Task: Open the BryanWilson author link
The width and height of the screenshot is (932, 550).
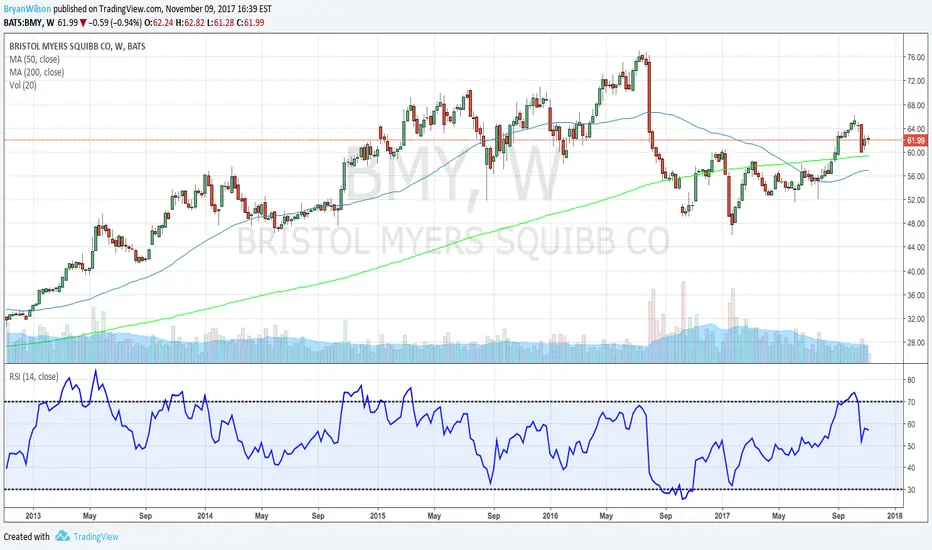Action: (x=27, y=9)
